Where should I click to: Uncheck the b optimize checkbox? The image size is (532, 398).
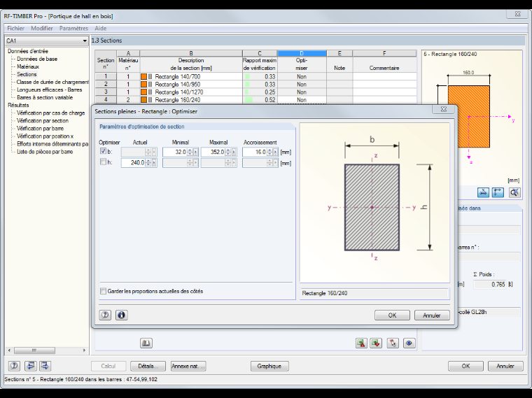(103, 151)
